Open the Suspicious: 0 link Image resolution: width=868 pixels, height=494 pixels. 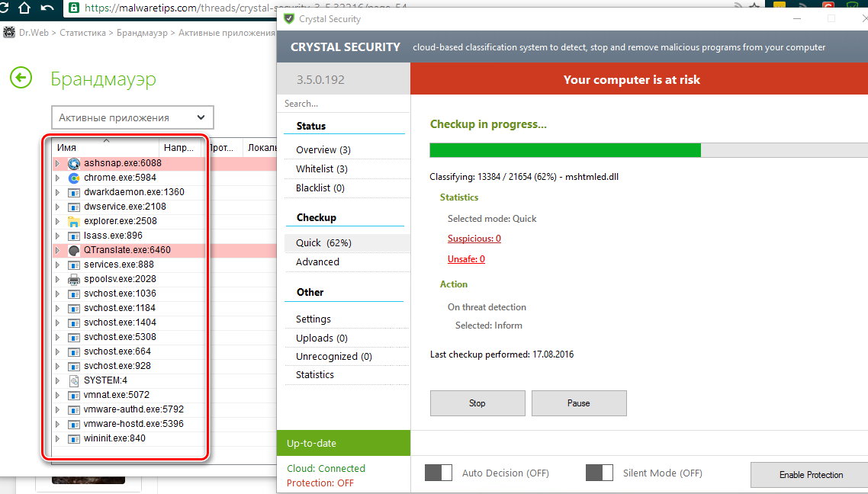(474, 239)
